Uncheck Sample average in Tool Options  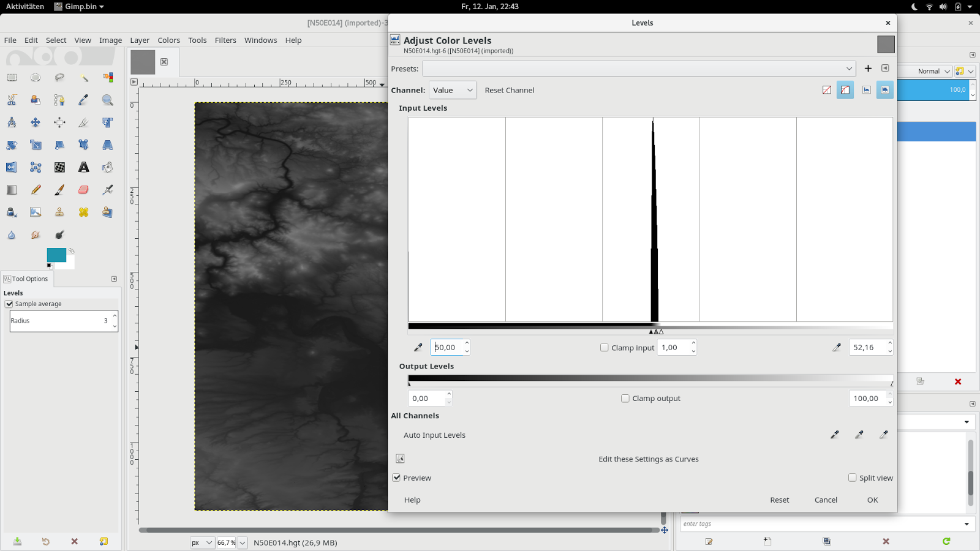(9, 304)
